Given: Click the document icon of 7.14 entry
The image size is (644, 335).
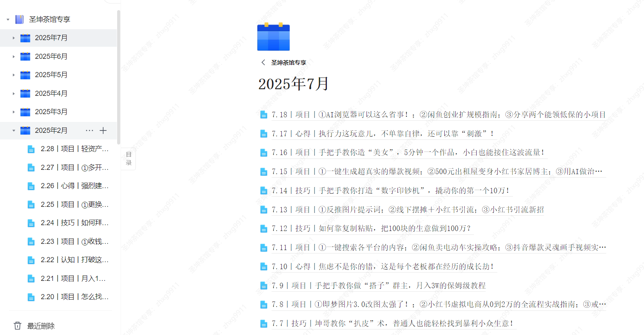Looking at the screenshot, I should pyautogui.click(x=264, y=191).
